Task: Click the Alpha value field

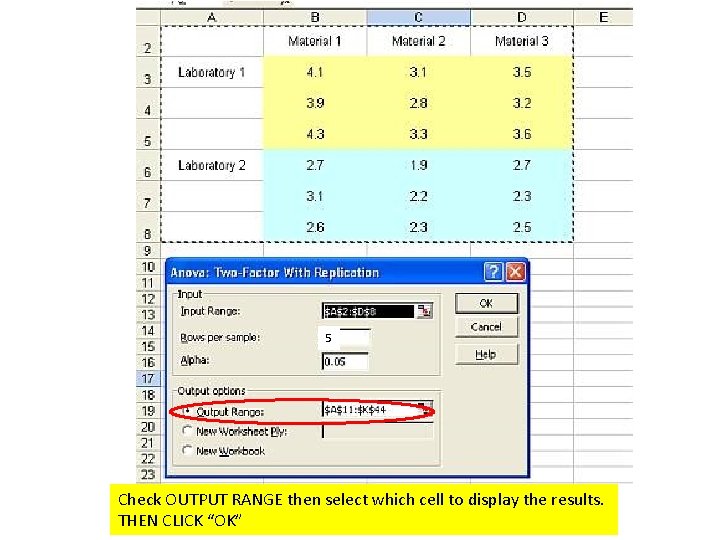Action: (x=345, y=361)
